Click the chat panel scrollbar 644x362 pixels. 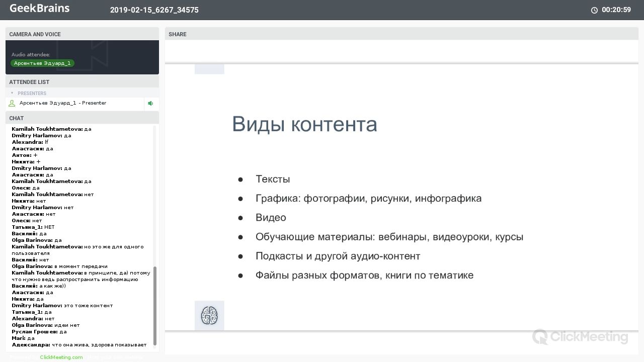pos(155,306)
